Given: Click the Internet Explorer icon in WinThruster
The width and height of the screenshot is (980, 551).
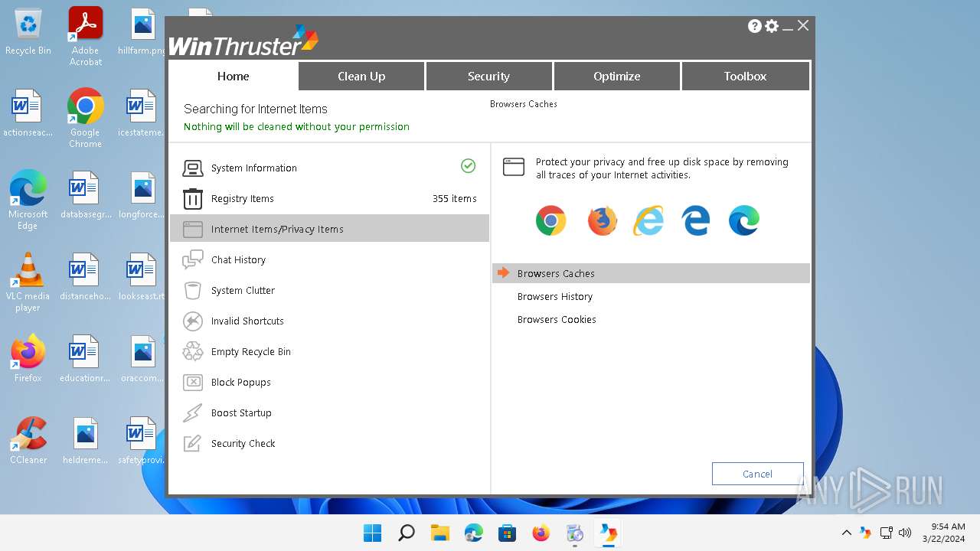Looking at the screenshot, I should coord(648,221).
